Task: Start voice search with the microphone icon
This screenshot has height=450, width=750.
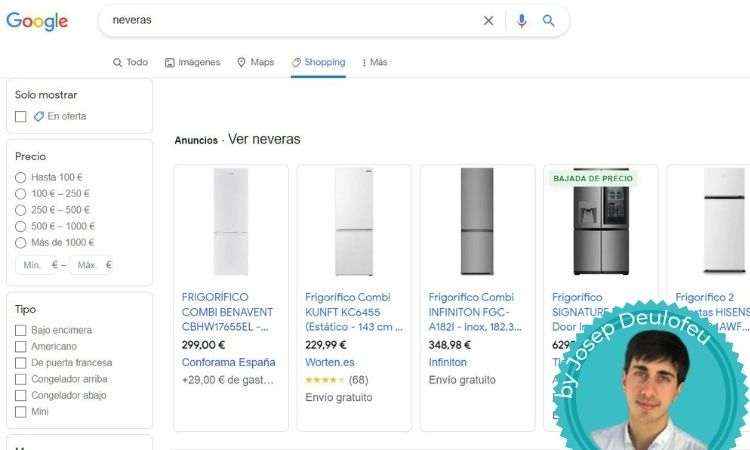Action: [x=521, y=21]
